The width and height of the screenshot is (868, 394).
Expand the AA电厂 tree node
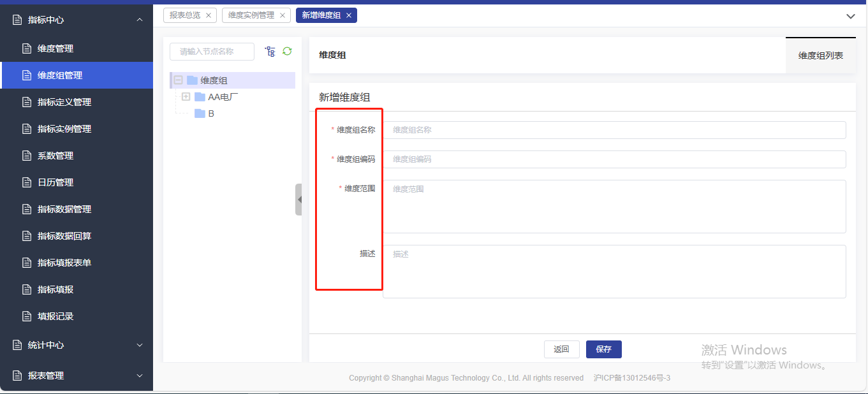click(x=186, y=97)
